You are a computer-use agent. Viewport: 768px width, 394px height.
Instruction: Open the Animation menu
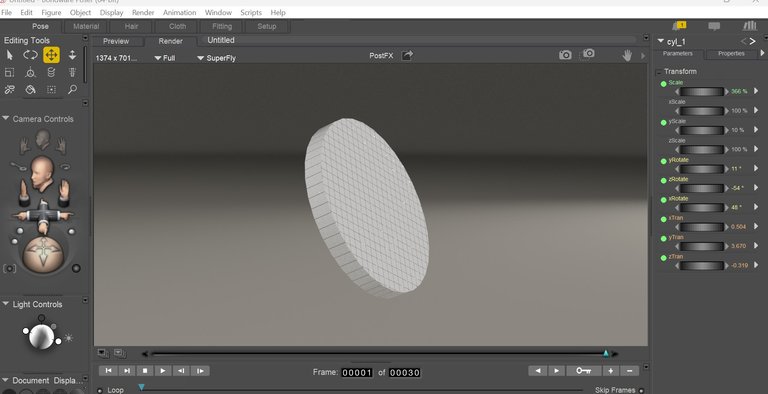(179, 12)
